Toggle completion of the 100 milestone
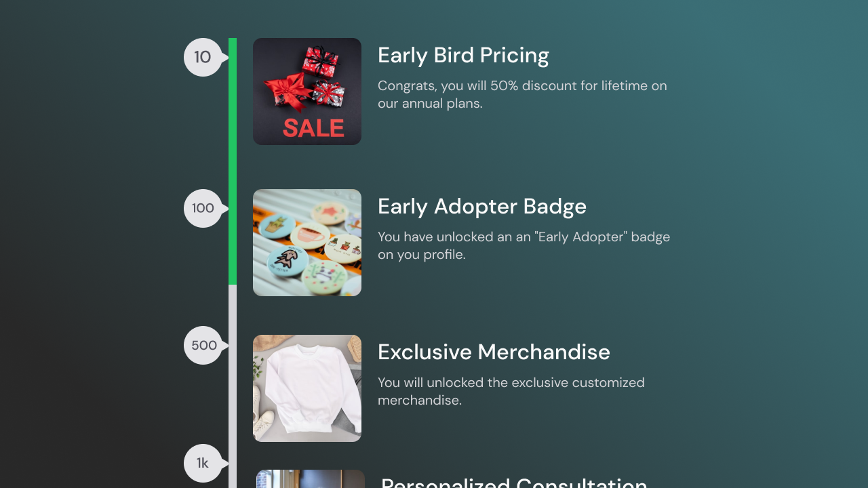The image size is (868, 488). click(203, 208)
